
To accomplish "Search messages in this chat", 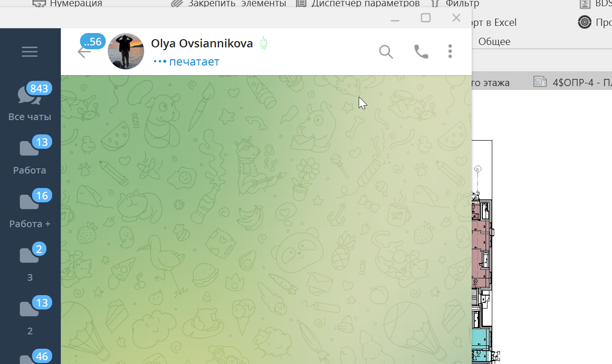I will 386,52.
